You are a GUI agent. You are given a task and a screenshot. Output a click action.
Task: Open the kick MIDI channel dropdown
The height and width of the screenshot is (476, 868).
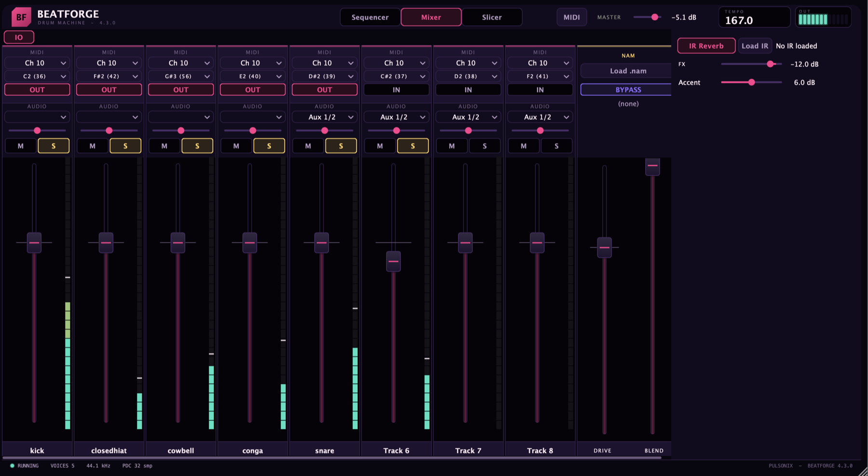click(x=37, y=63)
